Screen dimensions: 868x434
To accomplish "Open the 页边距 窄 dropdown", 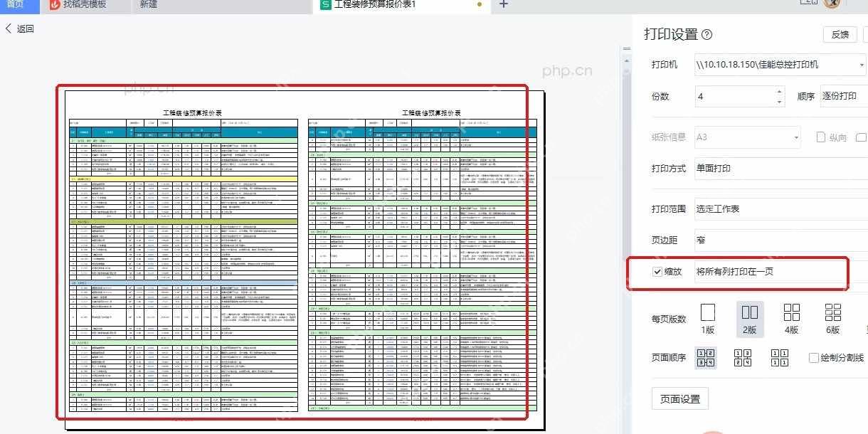I will (x=781, y=240).
